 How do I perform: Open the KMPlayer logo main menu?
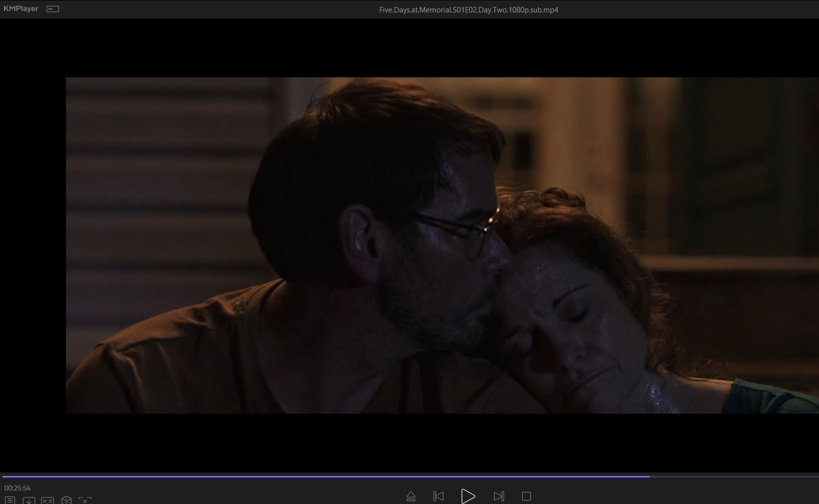click(21, 8)
